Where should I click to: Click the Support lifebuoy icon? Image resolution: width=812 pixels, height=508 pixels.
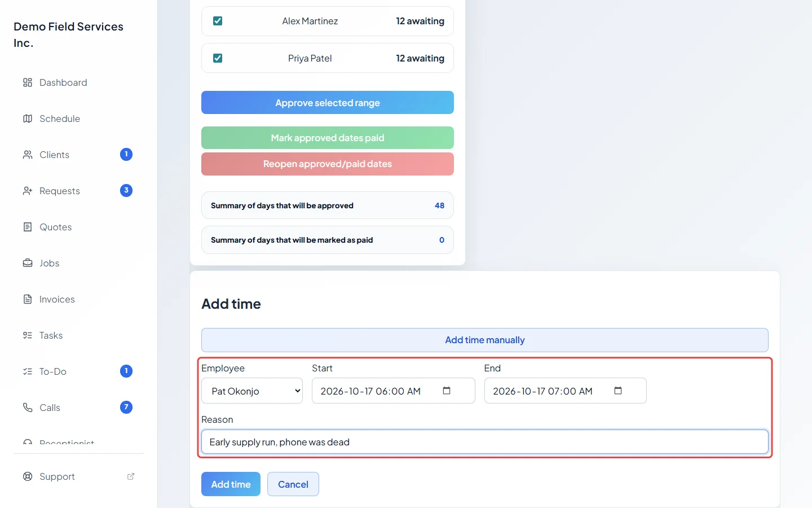[28, 476]
